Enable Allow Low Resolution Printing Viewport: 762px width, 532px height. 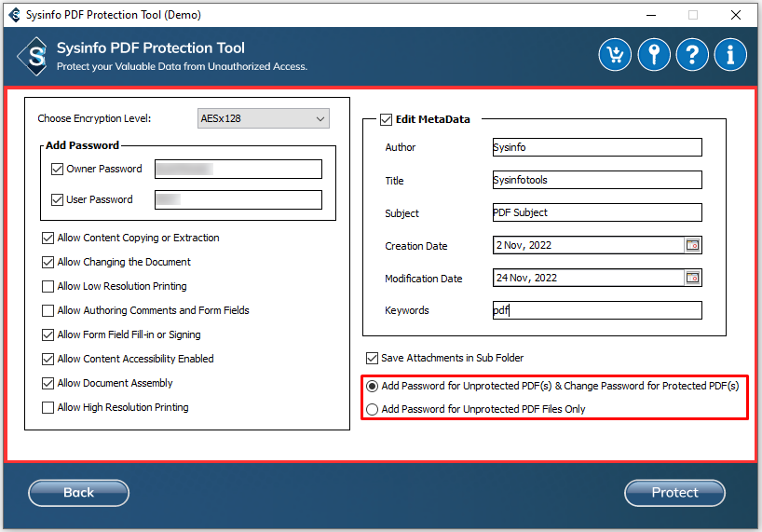tap(48, 287)
